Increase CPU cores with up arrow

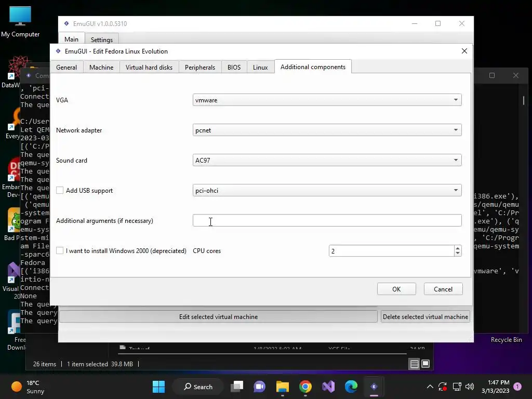point(458,248)
